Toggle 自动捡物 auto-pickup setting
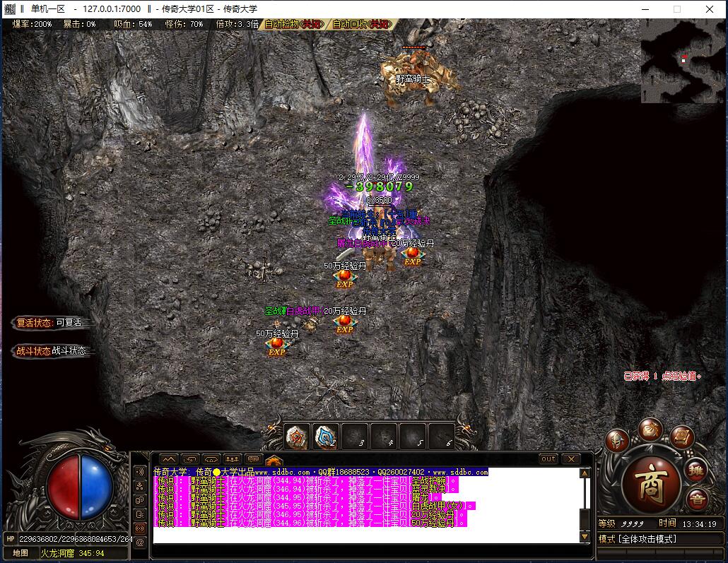 (x=294, y=24)
